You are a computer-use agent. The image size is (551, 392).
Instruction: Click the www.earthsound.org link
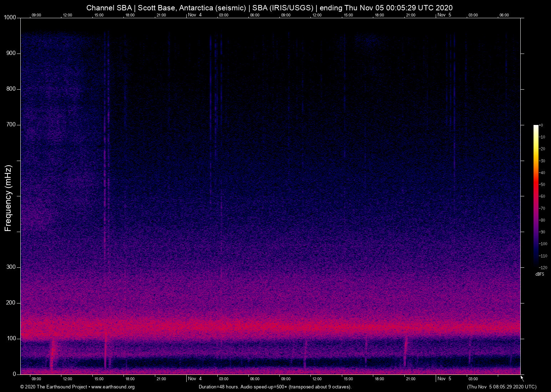pyautogui.click(x=113, y=387)
